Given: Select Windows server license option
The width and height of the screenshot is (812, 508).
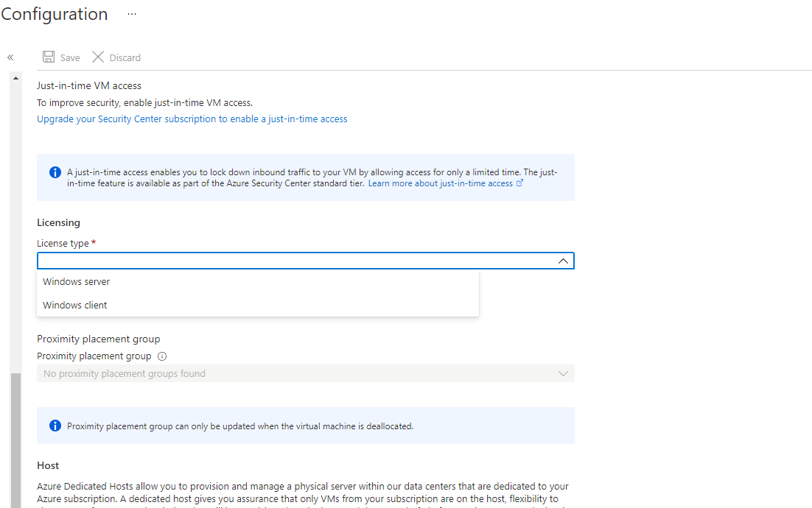Looking at the screenshot, I should click(x=258, y=282).
